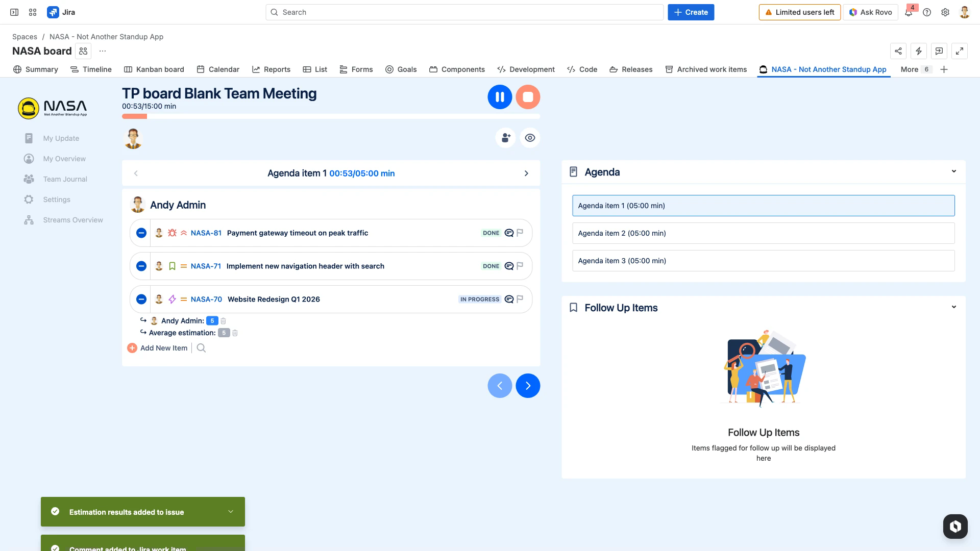Flag NASA-70 Website Redesign for follow up
The width and height of the screenshot is (980, 551).
pyautogui.click(x=520, y=299)
